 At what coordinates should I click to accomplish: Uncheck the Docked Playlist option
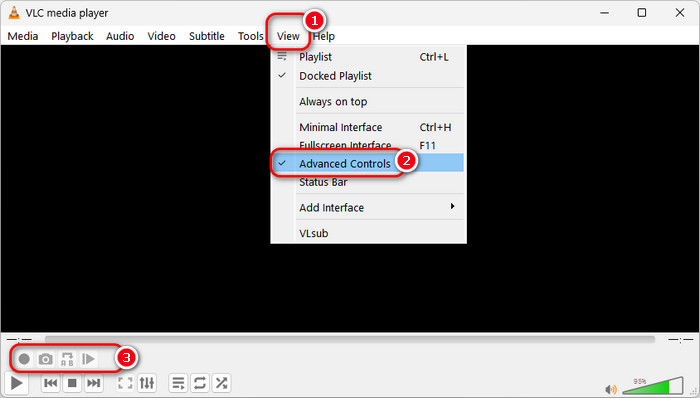[368, 76]
